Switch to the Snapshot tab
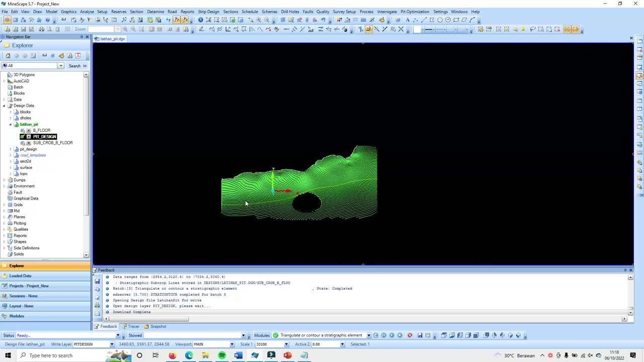644x362 pixels. [x=155, y=326]
